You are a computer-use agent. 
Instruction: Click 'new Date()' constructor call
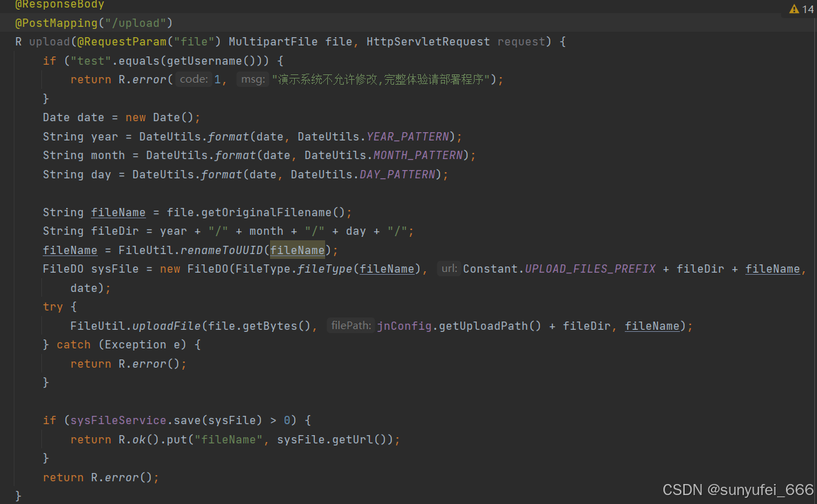click(159, 118)
